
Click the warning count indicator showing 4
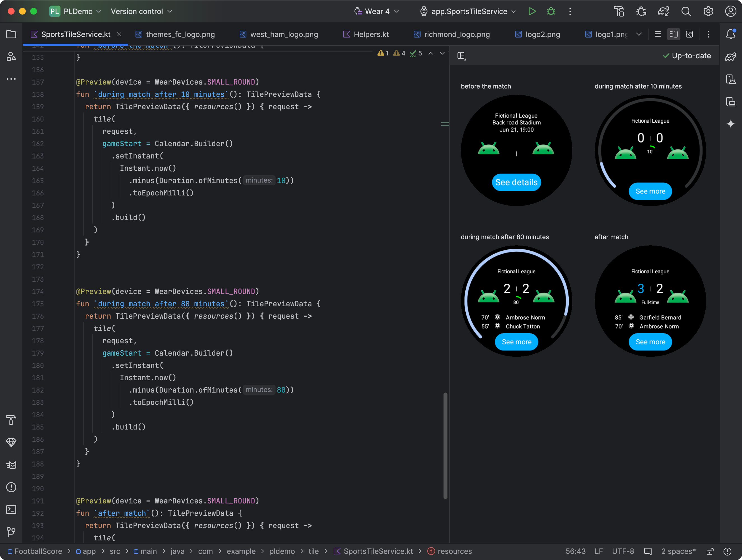coord(400,55)
